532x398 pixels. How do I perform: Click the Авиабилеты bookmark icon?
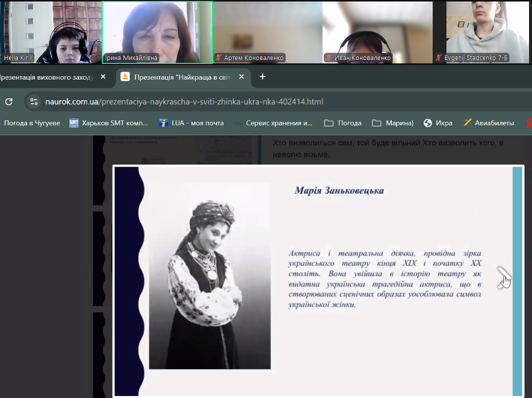point(468,123)
